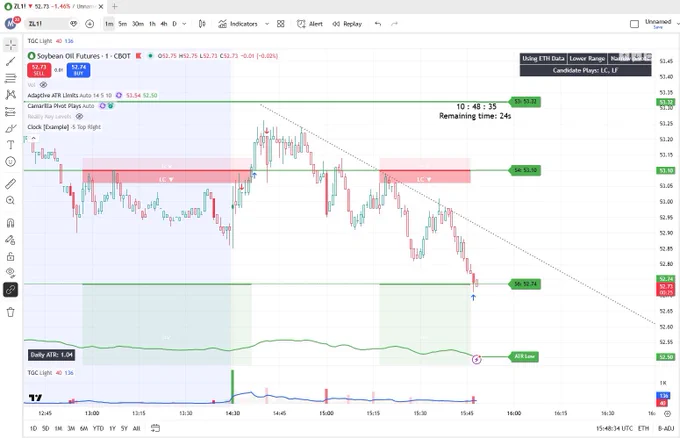Click the compare or add symbol plus icon

(x=90, y=24)
